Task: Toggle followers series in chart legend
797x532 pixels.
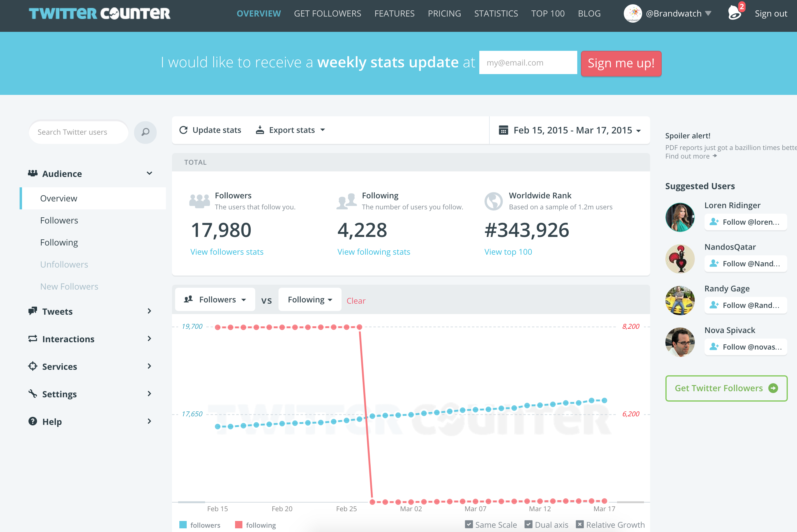Action: pos(200,525)
